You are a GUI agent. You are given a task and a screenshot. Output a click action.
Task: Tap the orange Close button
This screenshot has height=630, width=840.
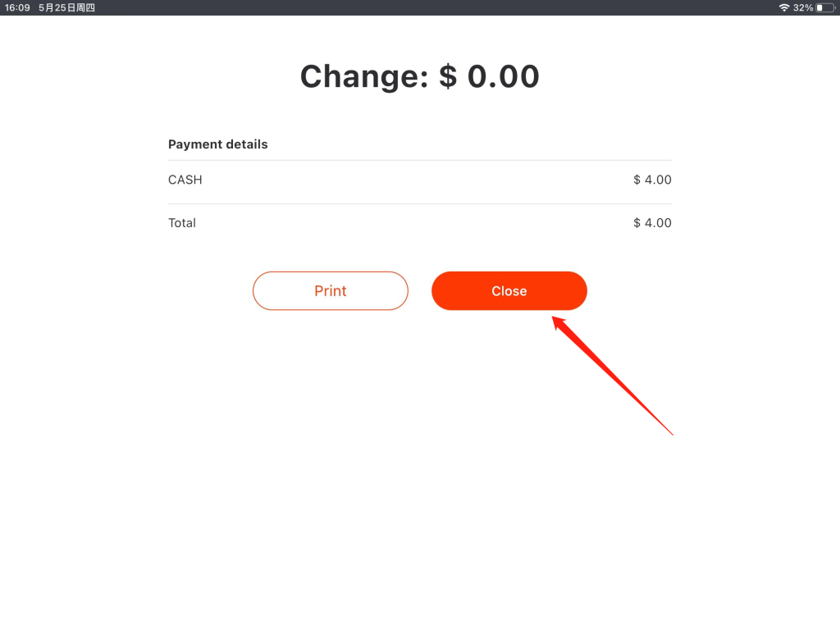509,291
